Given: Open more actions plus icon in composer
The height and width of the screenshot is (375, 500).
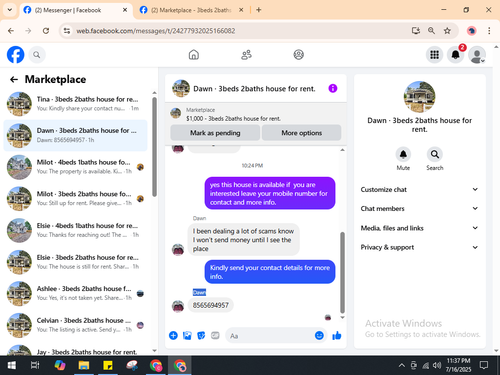Looking at the screenshot, I should tap(173, 335).
